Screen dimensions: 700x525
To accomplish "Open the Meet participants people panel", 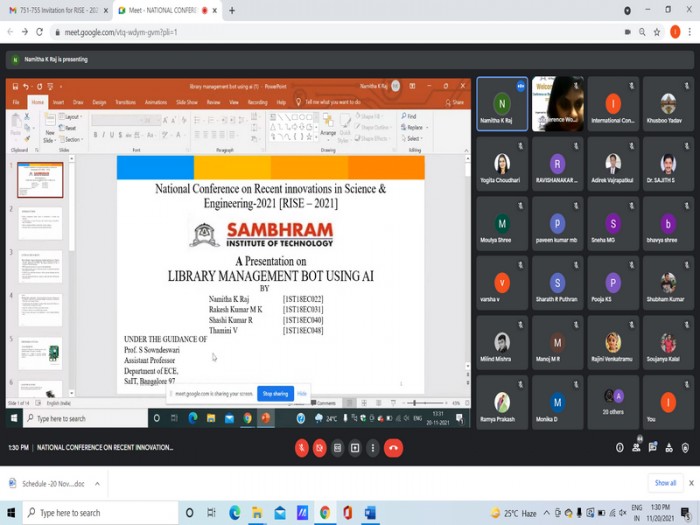I will (638, 448).
